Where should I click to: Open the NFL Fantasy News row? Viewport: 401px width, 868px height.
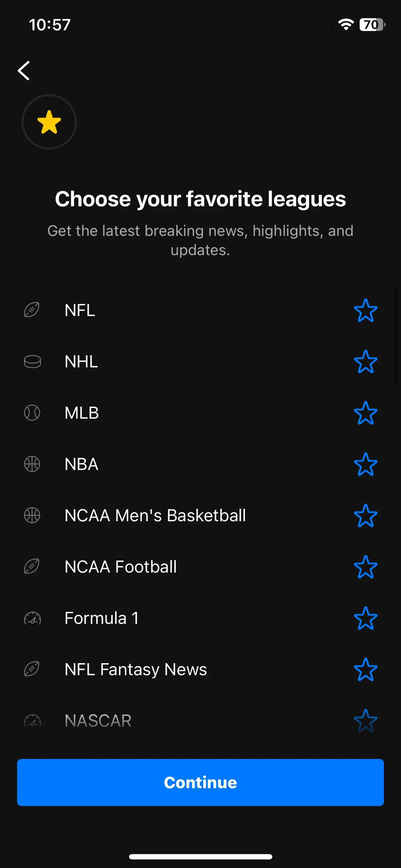click(x=200, y=669)
